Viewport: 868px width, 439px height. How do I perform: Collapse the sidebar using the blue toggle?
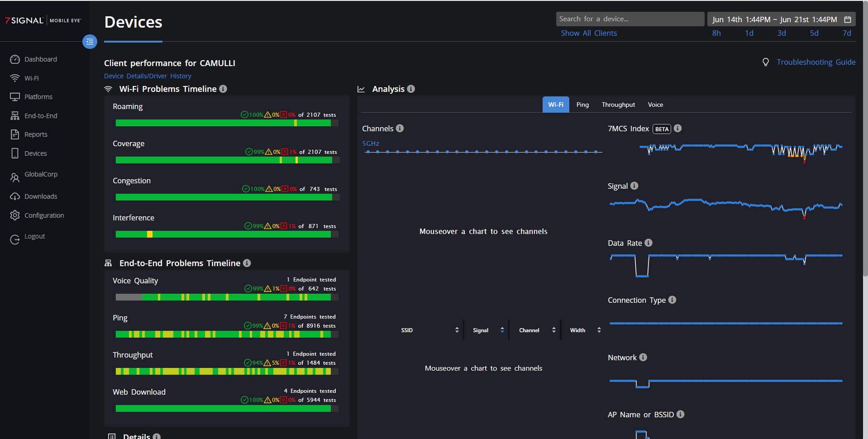(x=90, y=42)
